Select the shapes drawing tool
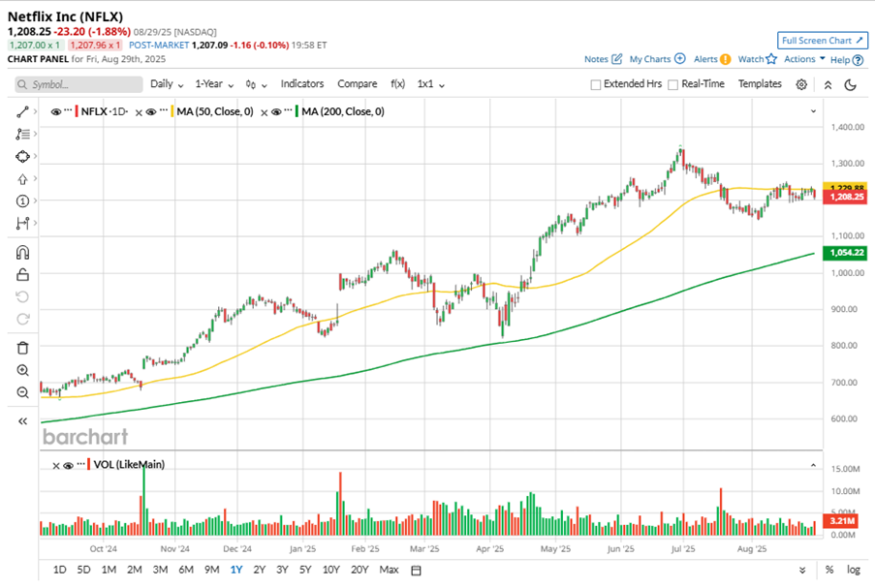The width and height of the screenshot is (875, 588). (x=22, y=156)
